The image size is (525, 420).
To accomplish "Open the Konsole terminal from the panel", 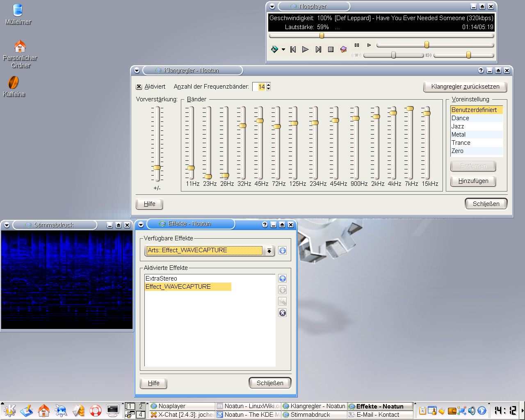I will pos(112,410).
